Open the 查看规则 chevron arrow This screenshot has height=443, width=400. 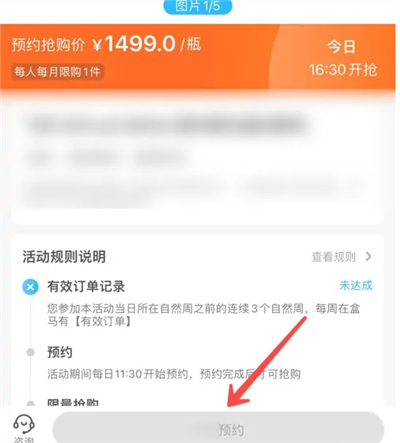pyautogui.click(x=368, y=256)
